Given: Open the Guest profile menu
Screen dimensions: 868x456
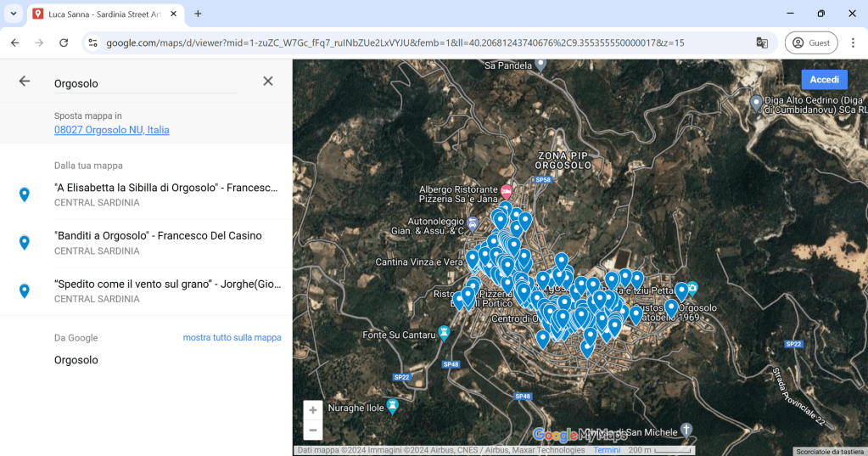Looking at the screenshot, I should (x=810, y=42).
